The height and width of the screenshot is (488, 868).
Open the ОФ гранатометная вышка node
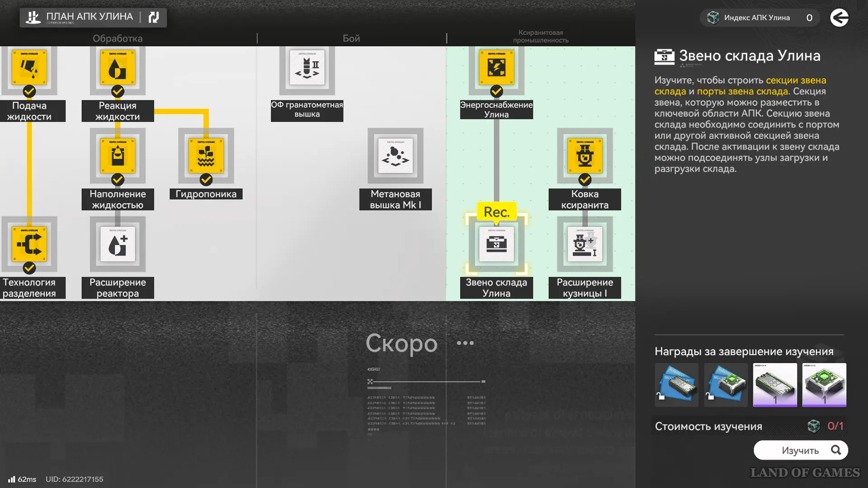[307, 68]
